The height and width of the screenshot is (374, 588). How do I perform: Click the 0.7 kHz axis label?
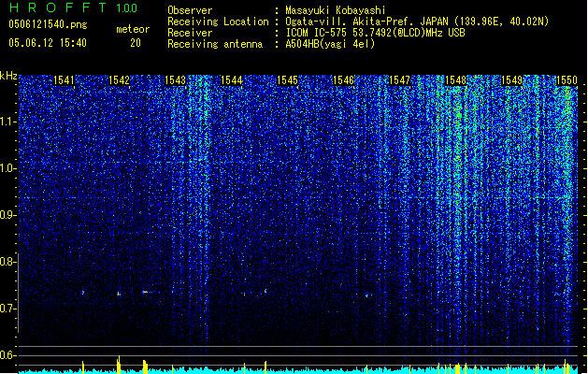tap(8, 309)
